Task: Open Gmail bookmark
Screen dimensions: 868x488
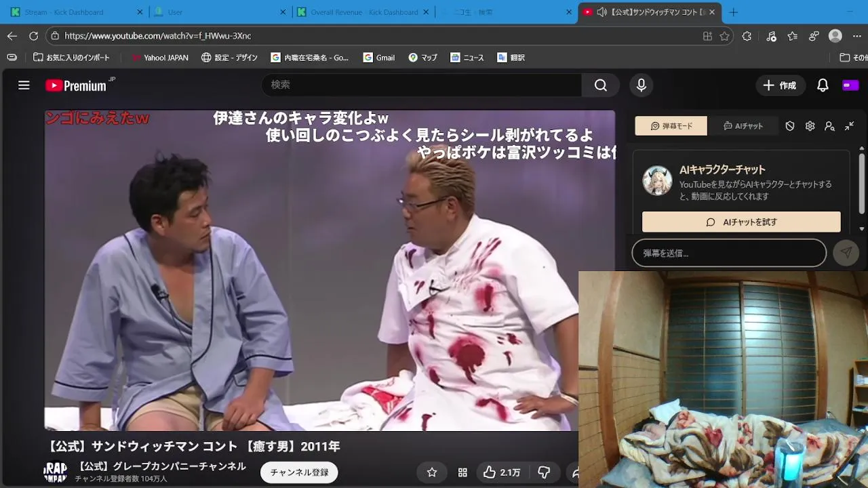Action: tap(378, 58)
